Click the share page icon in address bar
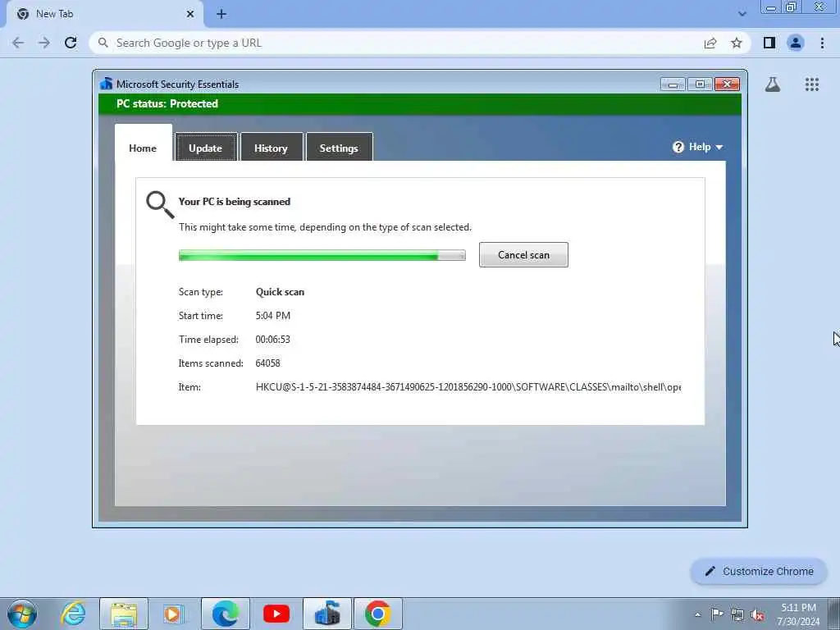 tap(710, 43)
